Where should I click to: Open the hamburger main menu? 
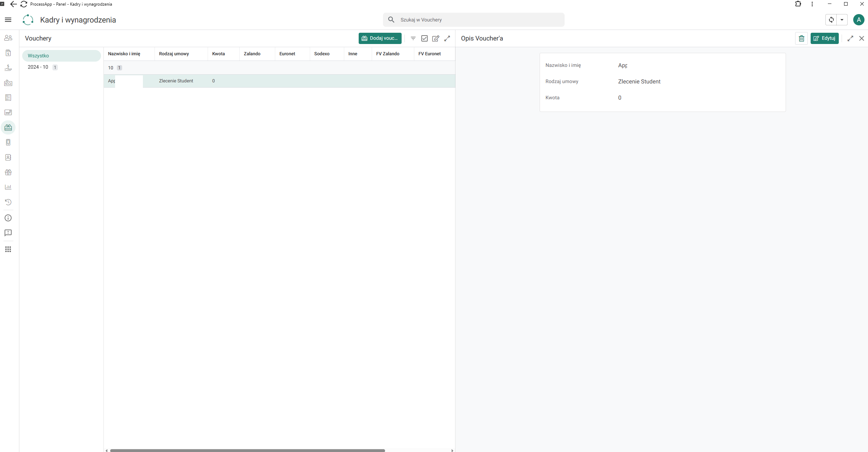tap(8, 20)
